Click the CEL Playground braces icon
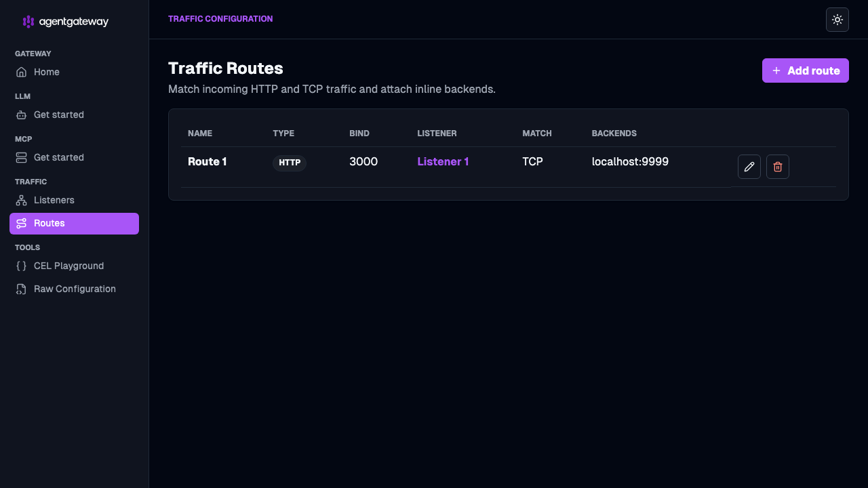 [21, 266]
